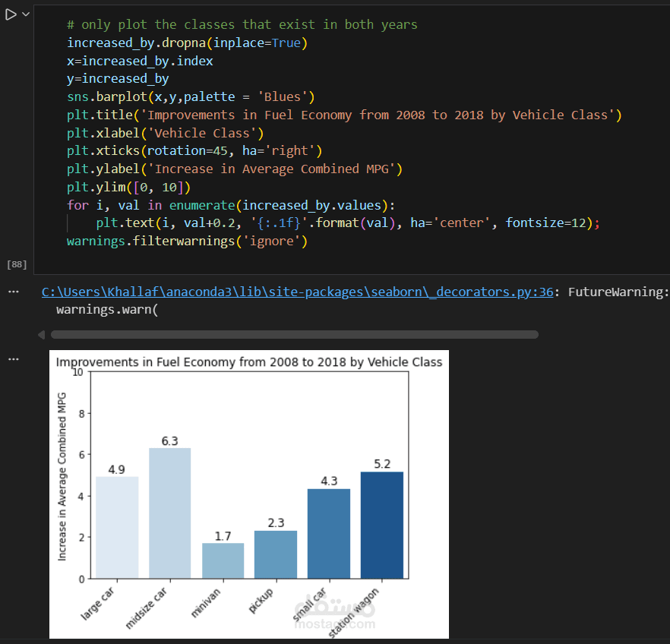Click the ellipsis menu beside the FutureWarning output
This screenshot has height=644, width=670.
pyautogui.click(x=13, y=291)
